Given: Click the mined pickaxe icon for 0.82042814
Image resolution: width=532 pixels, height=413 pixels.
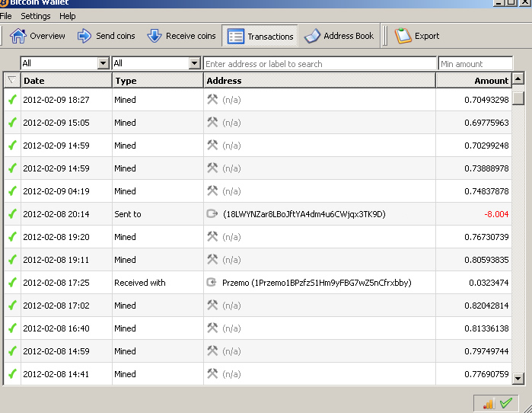Looking at the screenshot, I should [x=212, y=306].
